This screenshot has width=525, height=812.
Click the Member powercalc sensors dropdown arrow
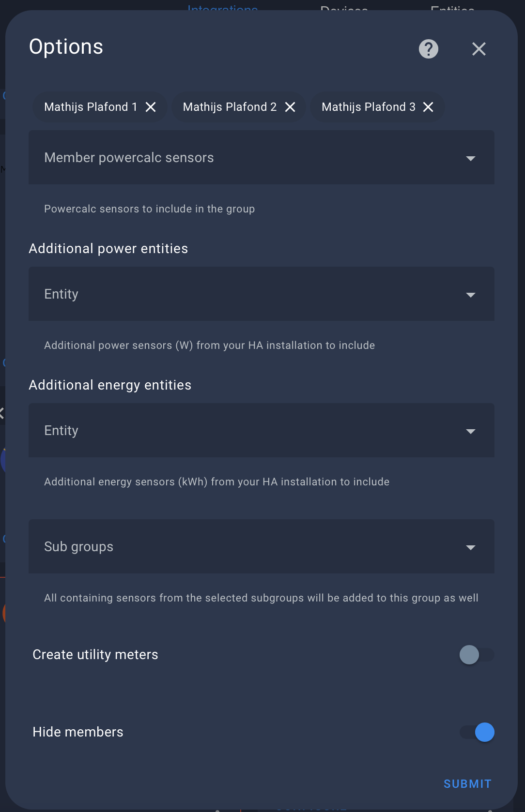click(471, 158)
